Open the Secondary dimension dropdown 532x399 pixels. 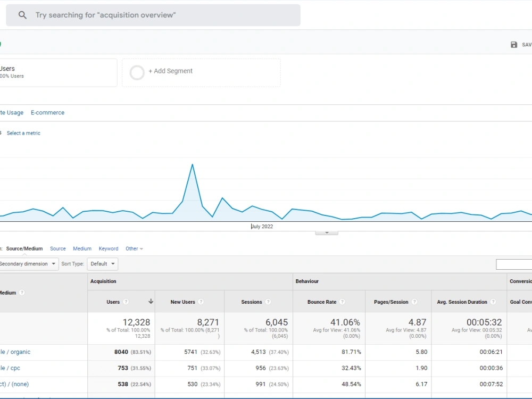(x=29, y=264)
